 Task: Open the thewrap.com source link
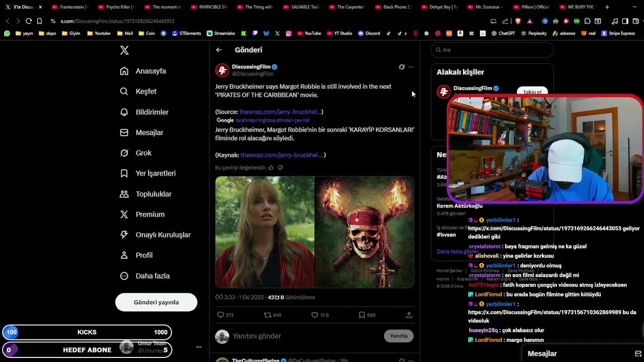point(280,112)
